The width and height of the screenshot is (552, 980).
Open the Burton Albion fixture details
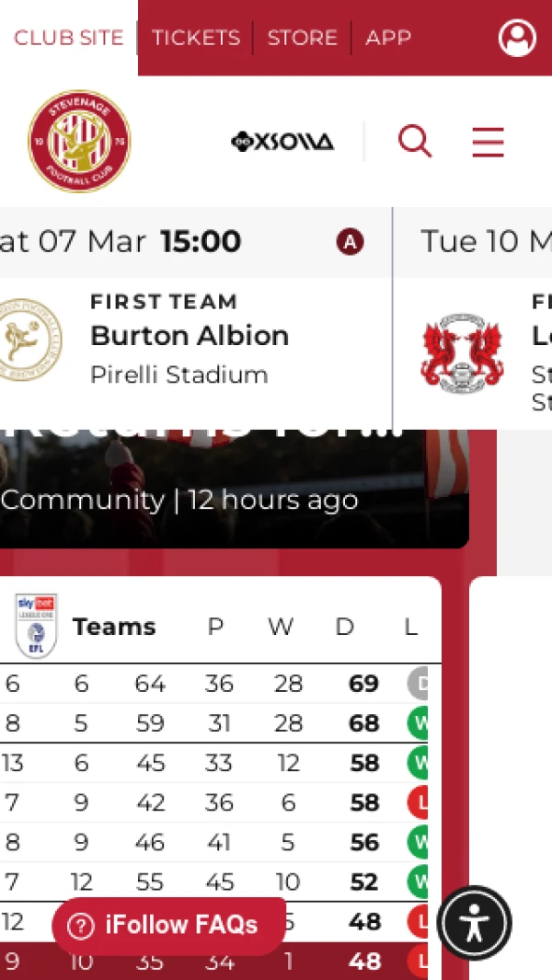[189, 336]
